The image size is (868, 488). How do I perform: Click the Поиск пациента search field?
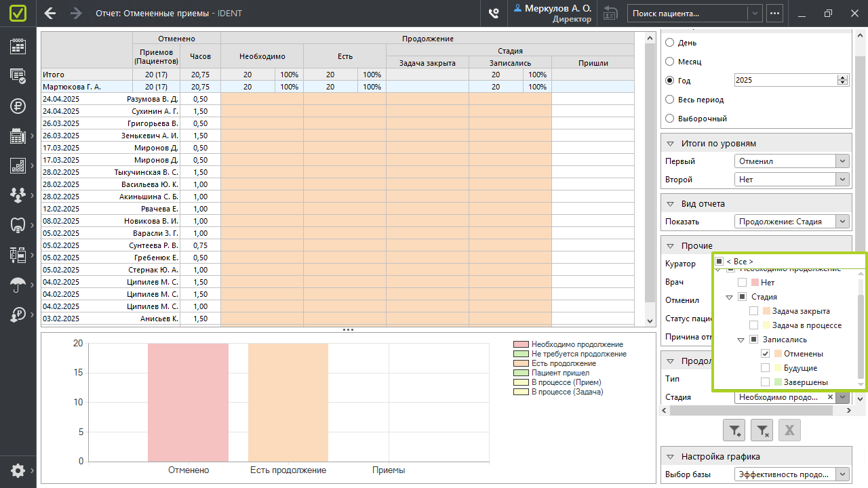pos(688,13)
